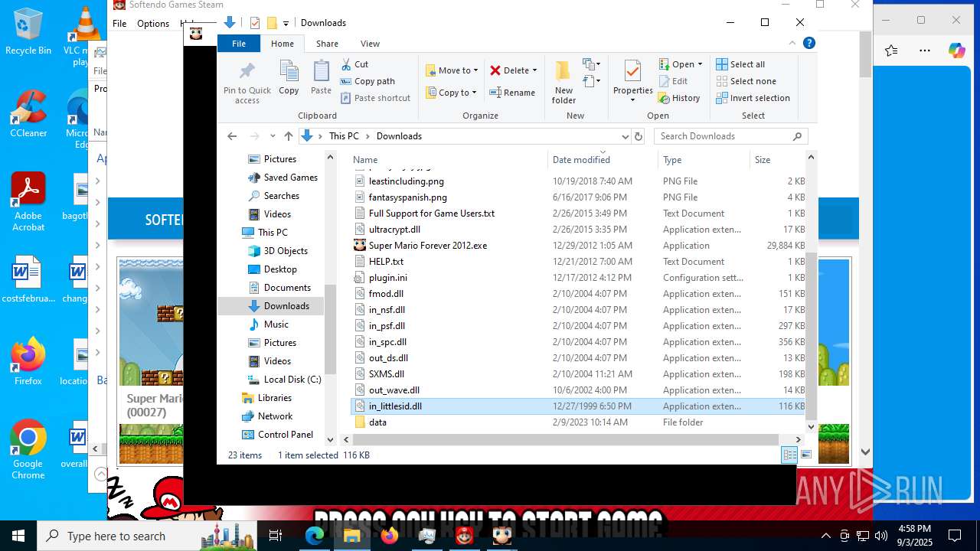Viewport: 980px width, 551px height.
Task: Select the plugin.ini file
Action: click(x=388, y=278)
